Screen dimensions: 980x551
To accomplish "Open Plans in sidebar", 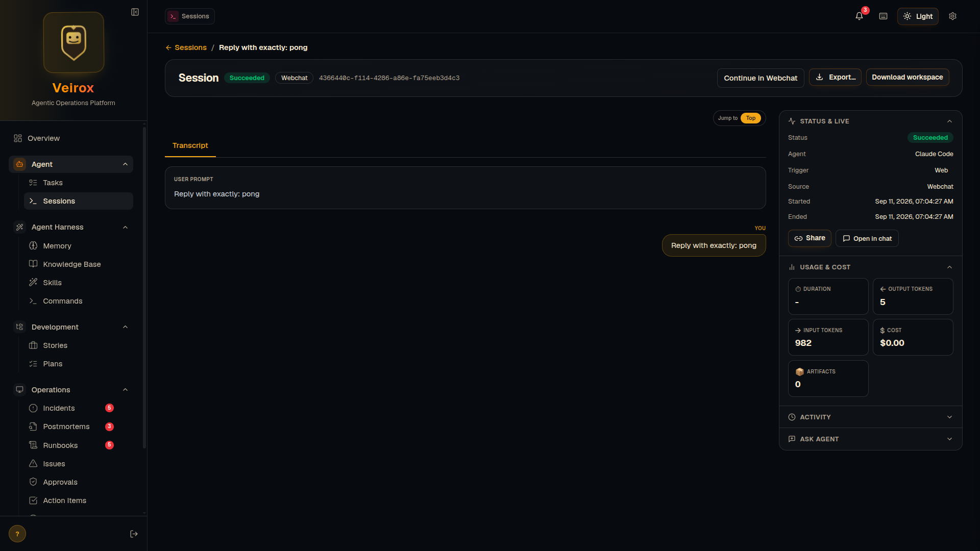I will 79,364.
